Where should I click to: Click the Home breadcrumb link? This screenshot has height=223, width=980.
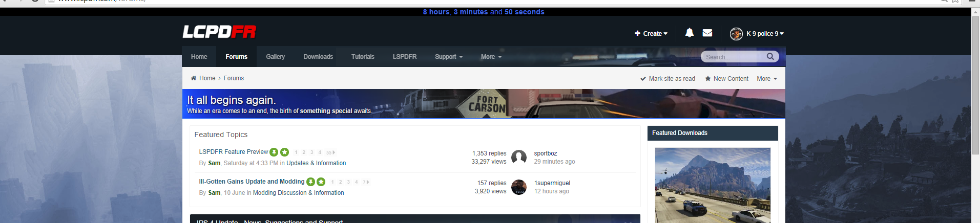pos(207,78)
